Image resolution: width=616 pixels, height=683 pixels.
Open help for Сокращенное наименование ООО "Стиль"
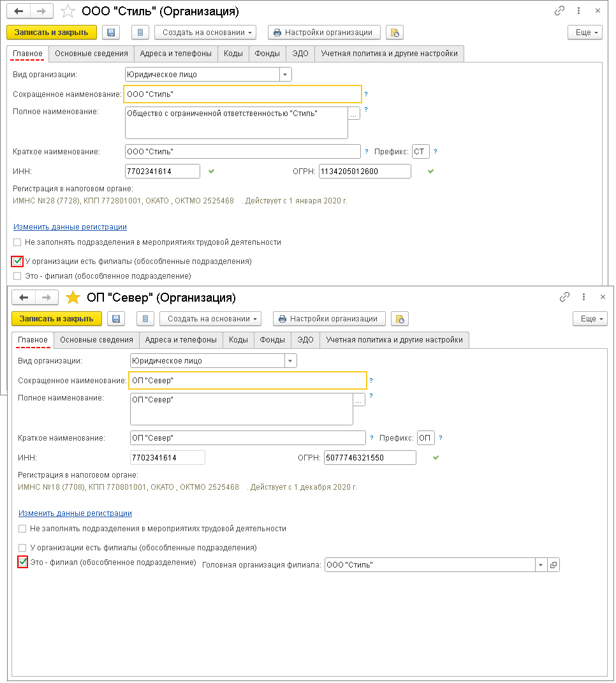click(366, 94)
